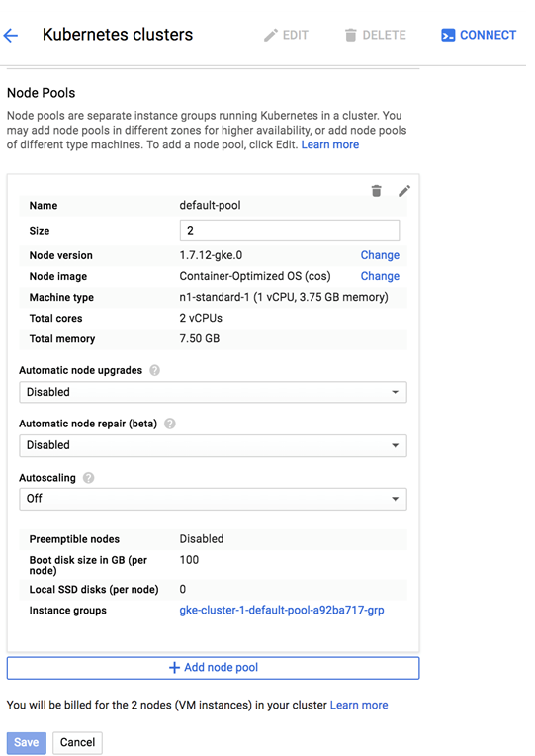Open Learn more about billing link
This screenshot has height=756, width=535.
(359, 705)
